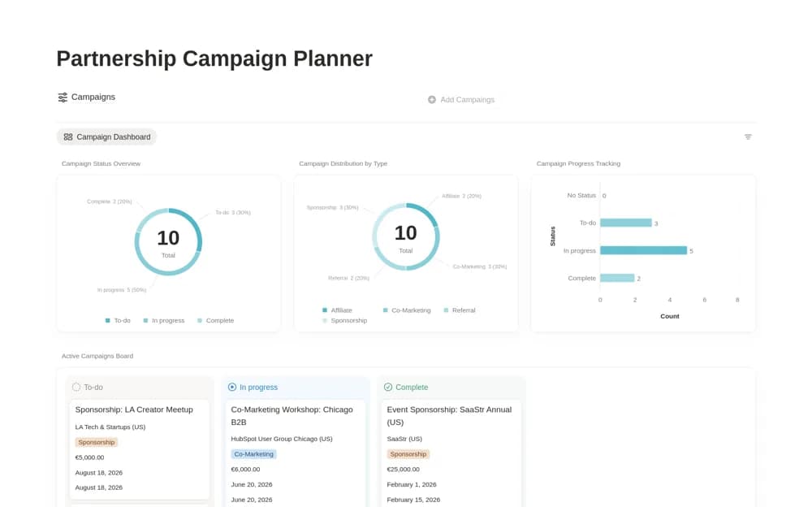The image size is (812, 507).
Task: Click the February 1, 2026 date
Action: (x=412, y=485)
